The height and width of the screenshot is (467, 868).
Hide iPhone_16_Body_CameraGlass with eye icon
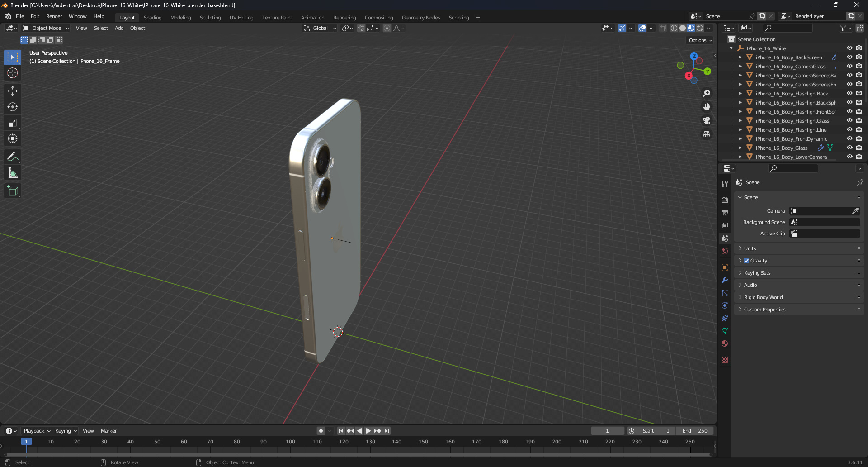849,67
